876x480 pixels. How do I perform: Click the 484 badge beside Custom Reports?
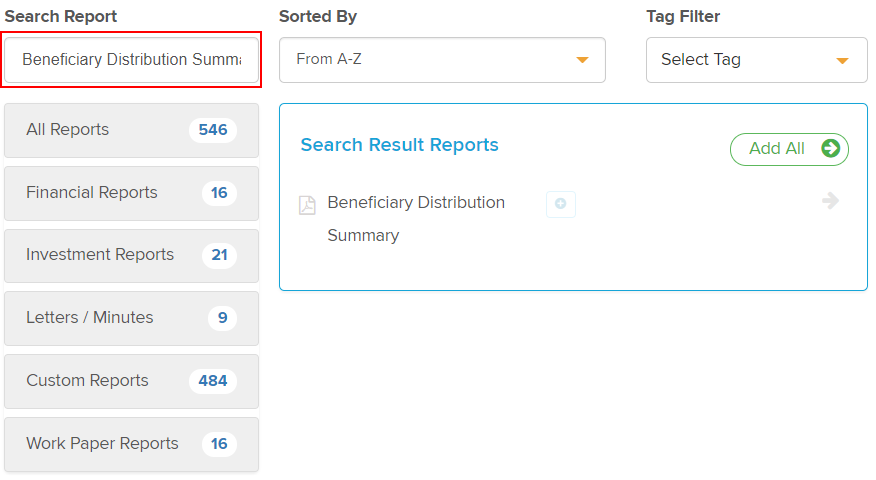[213, 381]
